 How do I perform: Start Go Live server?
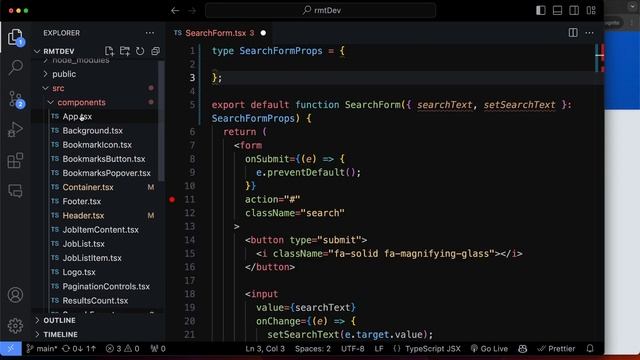coord(489,349)
